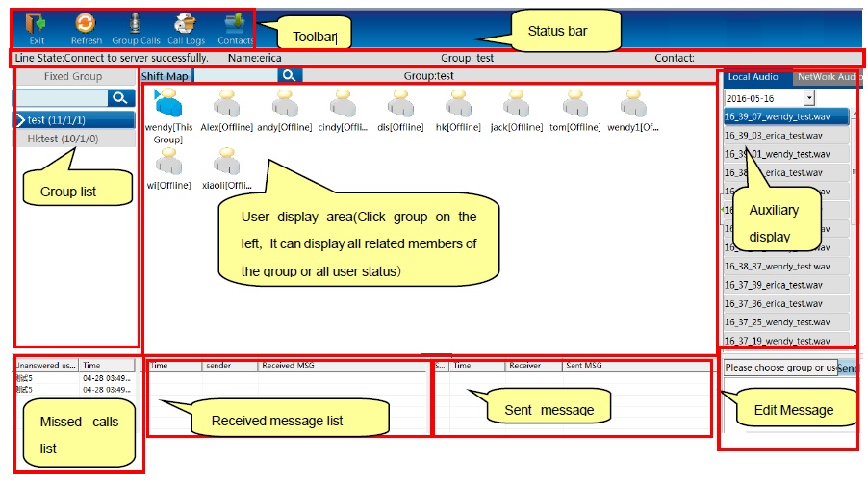Select the offline user Alex icon
The height and width of the screenshot is (487, 868).
(x=228, y=103)
